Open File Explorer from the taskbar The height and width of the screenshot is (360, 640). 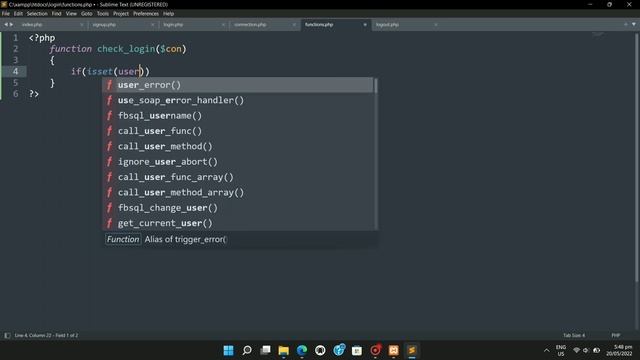coord(284,350)
